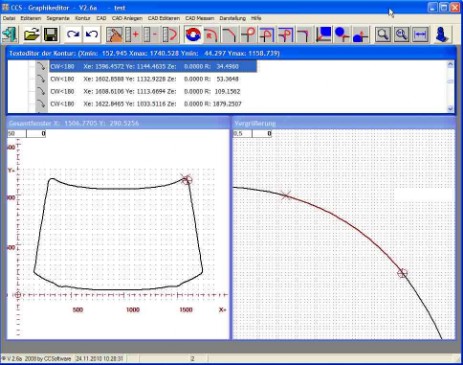Select the hand edit segment tool
Screen dimensions: 463x365
click(114, 34)
